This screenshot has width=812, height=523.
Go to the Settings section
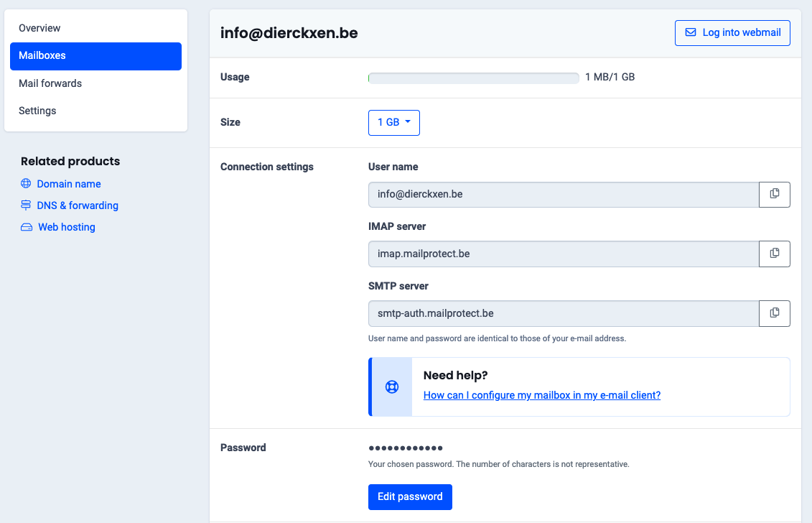pyautogui.click(x=39, y=111)
